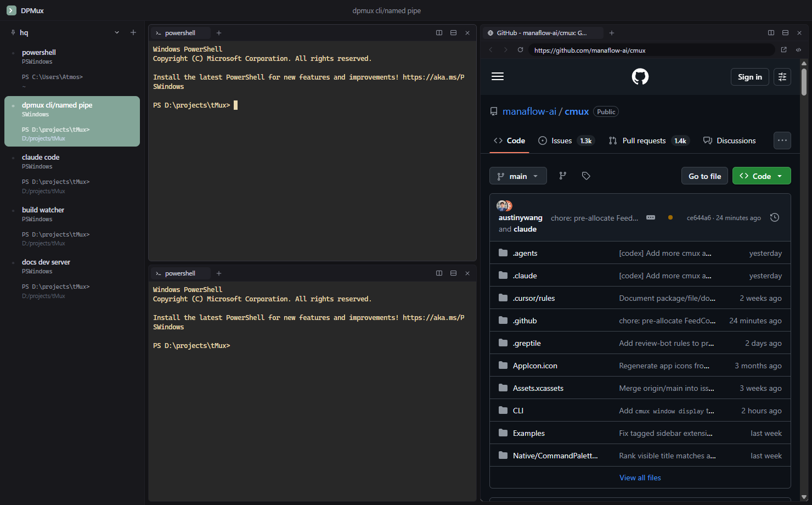Click the pin icon beside hq

(x=13, y=32)
